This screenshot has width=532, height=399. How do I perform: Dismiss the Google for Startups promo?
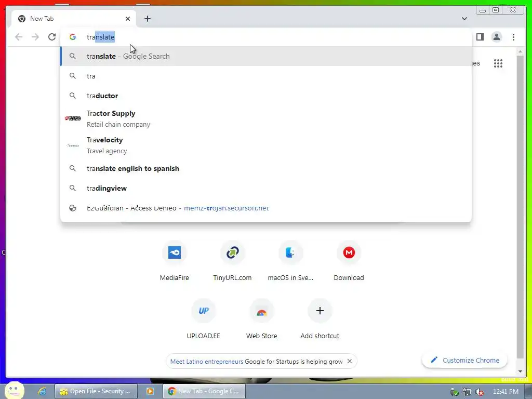tap(350, 362)
